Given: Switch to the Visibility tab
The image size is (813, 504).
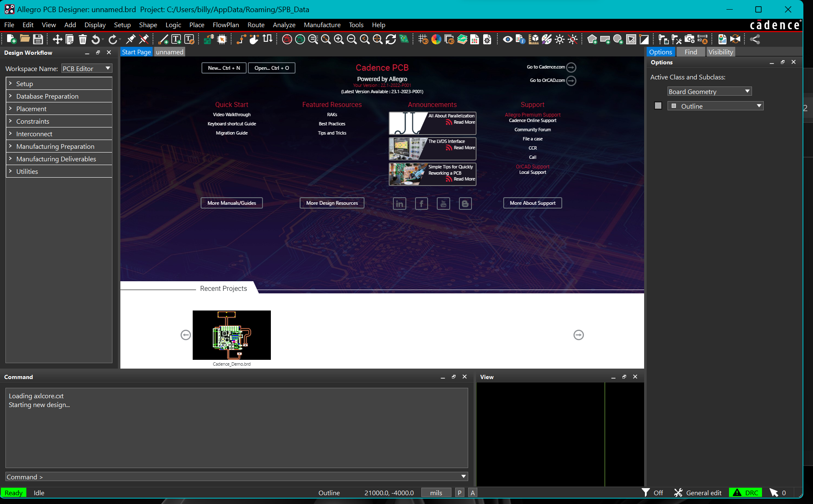Looking at the screenshot, I should tap(720, 52).
